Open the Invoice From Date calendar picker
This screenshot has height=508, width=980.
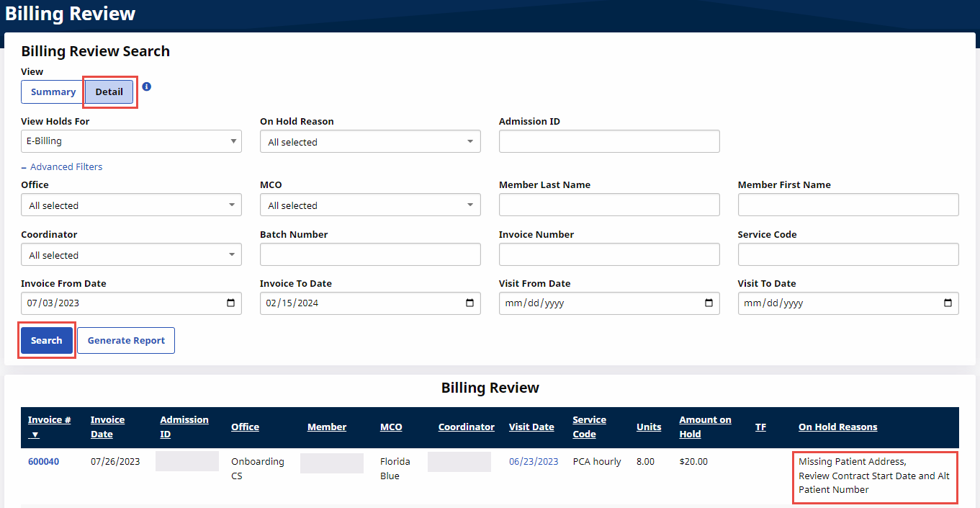[230, 303]
